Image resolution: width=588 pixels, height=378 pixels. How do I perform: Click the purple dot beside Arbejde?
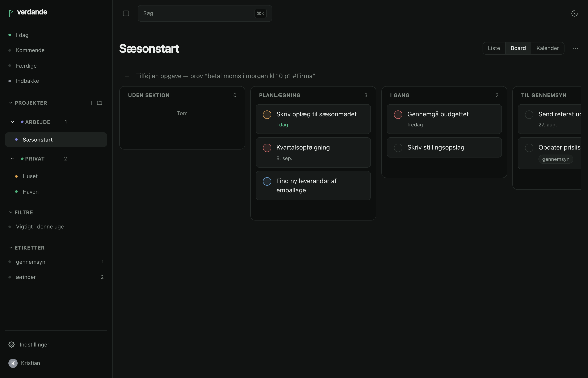tap(22, 122)
